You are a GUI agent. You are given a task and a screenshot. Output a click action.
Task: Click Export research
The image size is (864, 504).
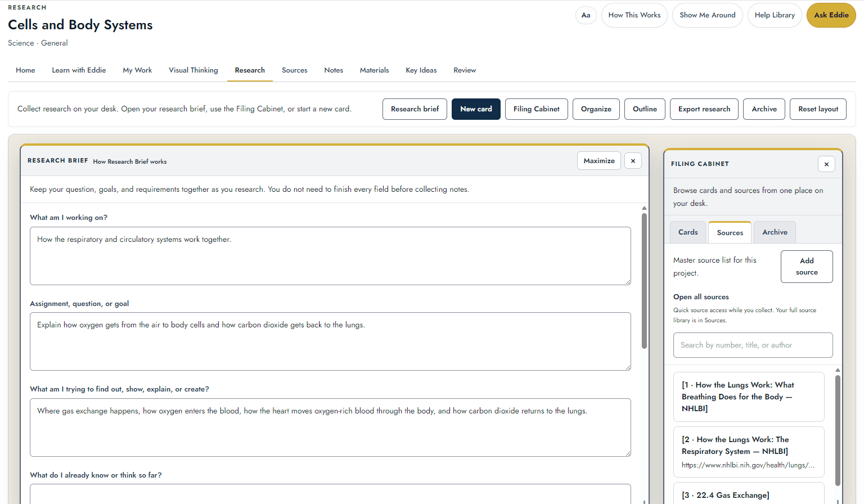tap(704, 109)
